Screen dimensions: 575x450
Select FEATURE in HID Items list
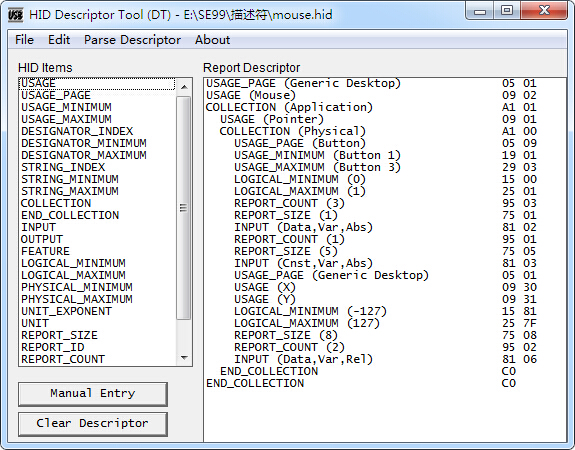pos(97,251)
